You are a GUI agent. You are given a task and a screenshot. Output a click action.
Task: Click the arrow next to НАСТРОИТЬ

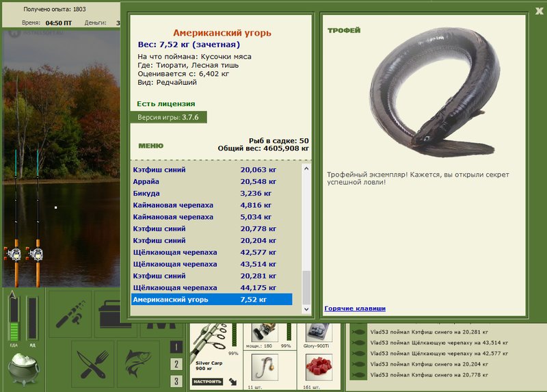click(232, 382)
